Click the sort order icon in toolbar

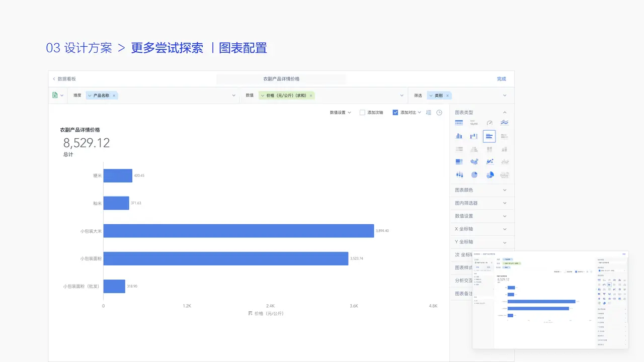[x=429, y=113]
